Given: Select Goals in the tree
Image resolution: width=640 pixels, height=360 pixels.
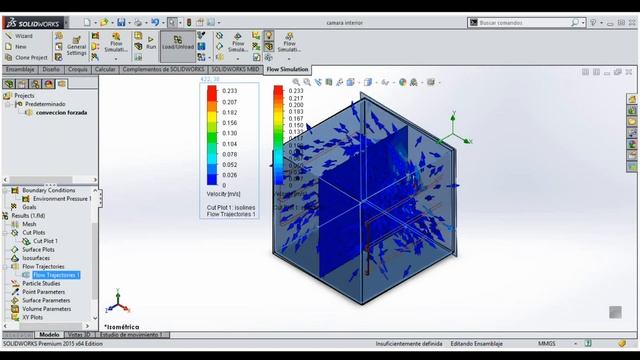Looking at the screenshot, I should tap(29, 207).
